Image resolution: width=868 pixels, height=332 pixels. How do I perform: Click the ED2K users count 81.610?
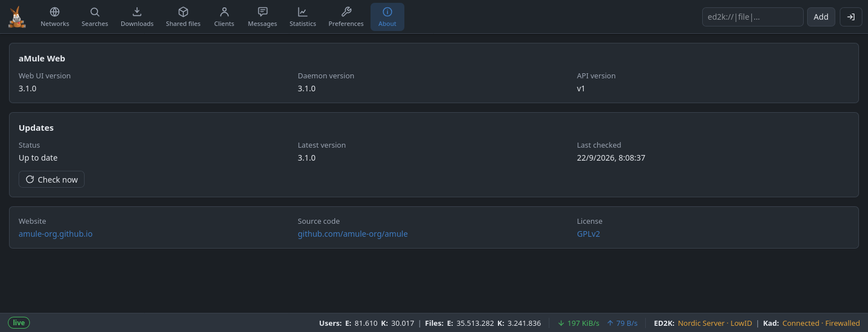tap(366, 323)
